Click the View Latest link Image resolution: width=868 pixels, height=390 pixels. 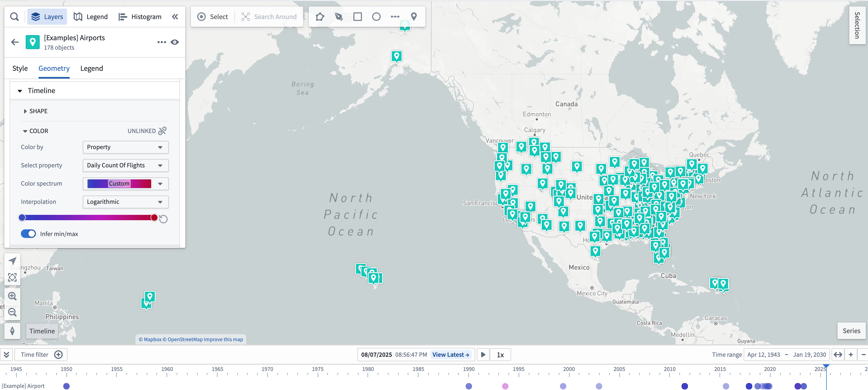[451, 355]
